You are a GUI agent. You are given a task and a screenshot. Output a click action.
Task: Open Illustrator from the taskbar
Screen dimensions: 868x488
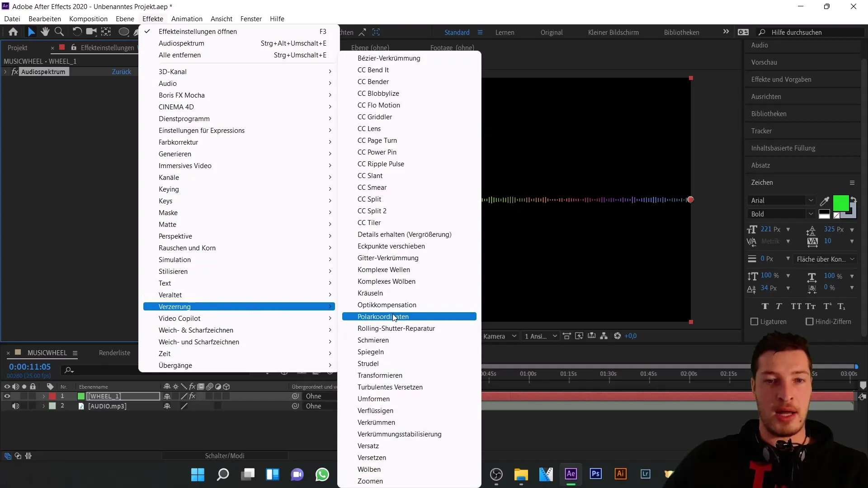click(621, 474)
